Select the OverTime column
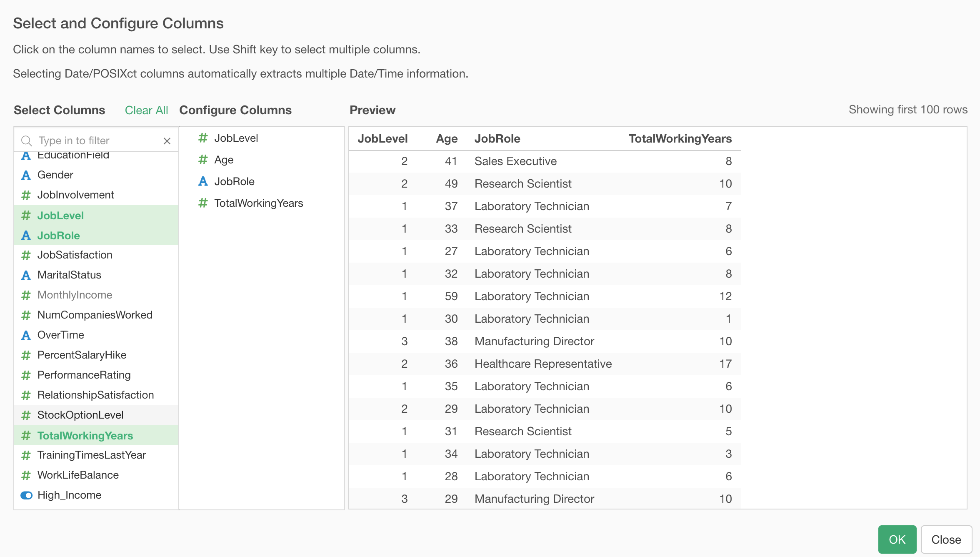Viewport: 980px width, 557px height. click(x=60, y=335)
